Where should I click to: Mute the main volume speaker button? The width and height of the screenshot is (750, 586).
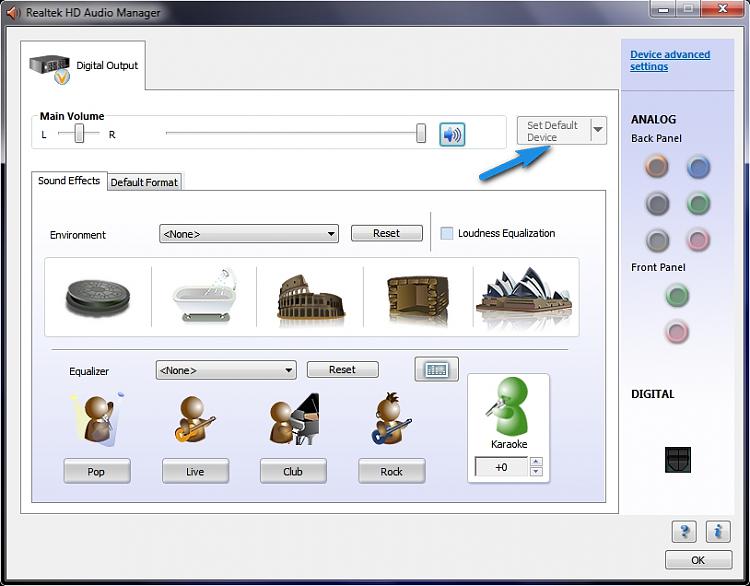click(452, 134)
